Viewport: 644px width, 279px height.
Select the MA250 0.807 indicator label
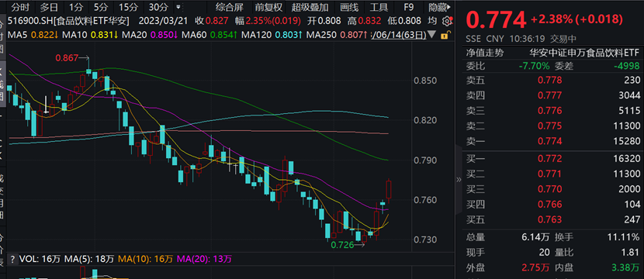[337, 36]
